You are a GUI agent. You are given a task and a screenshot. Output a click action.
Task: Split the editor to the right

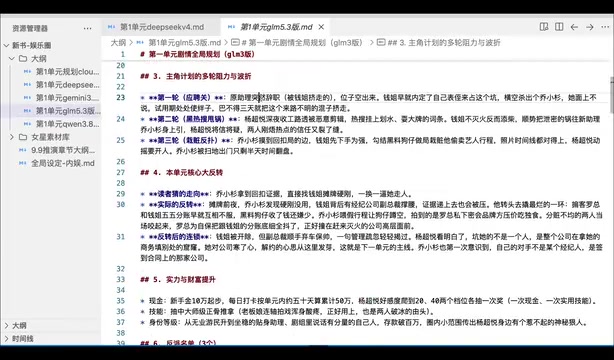(x=559, y=27)
